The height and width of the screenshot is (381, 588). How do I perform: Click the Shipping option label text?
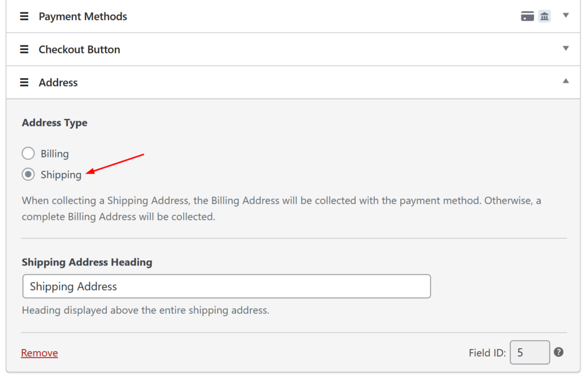click(x=61, y=175)
